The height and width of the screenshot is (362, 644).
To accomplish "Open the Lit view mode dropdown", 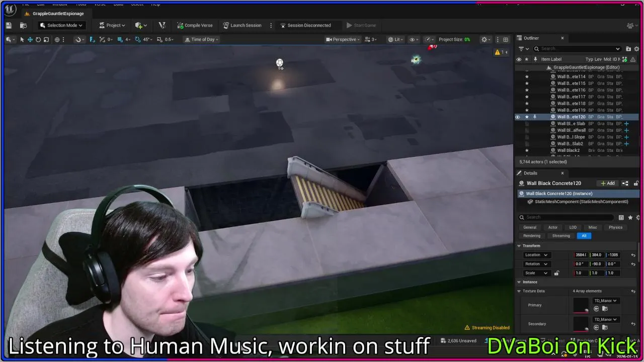I will pos(395,39).
